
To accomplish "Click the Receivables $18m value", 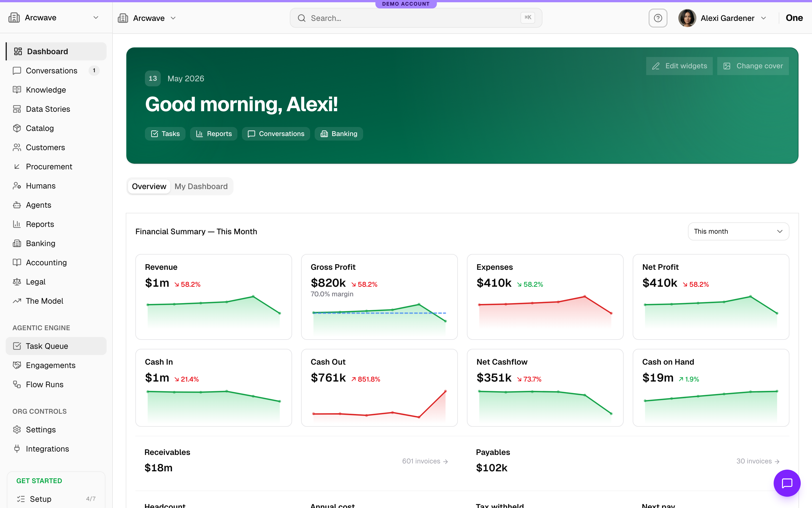I will coord(158,468).
